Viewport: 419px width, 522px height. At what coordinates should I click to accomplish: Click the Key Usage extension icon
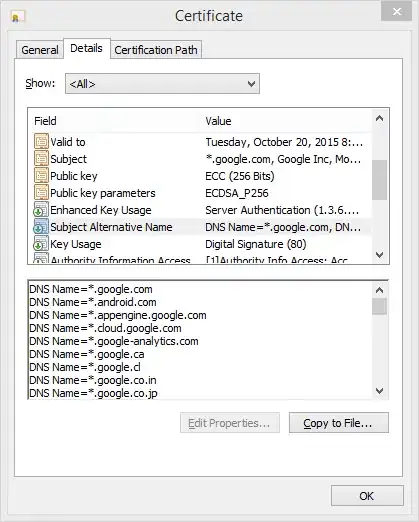pyautogui.click(x=41, y=243)
